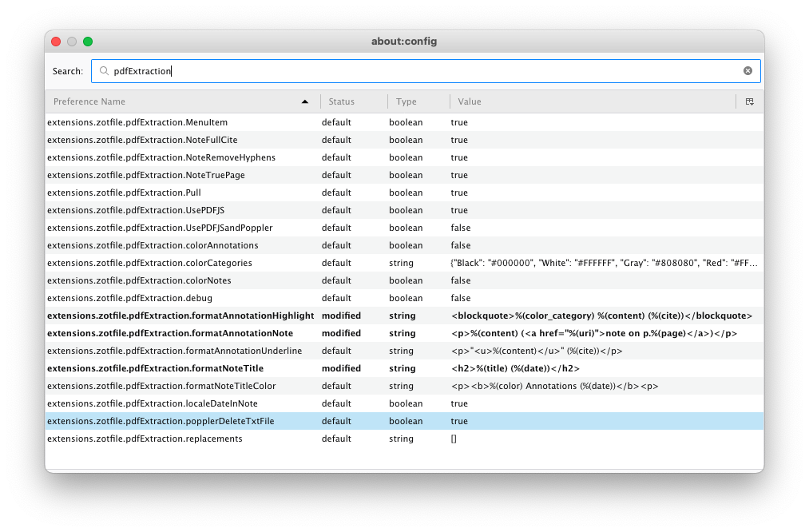The width and height of the screenshot is (809, 532).
Task: Click the popplerDeleteTxtFile highlighted row
Action: pos(161,421)
